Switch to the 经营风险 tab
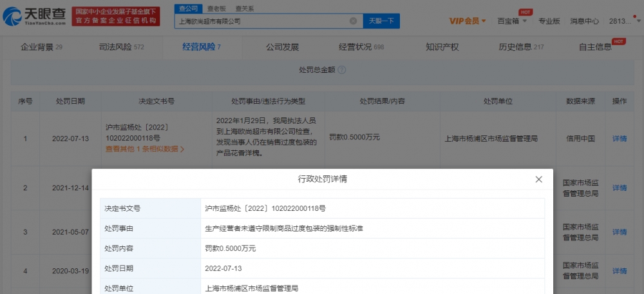 201,47
